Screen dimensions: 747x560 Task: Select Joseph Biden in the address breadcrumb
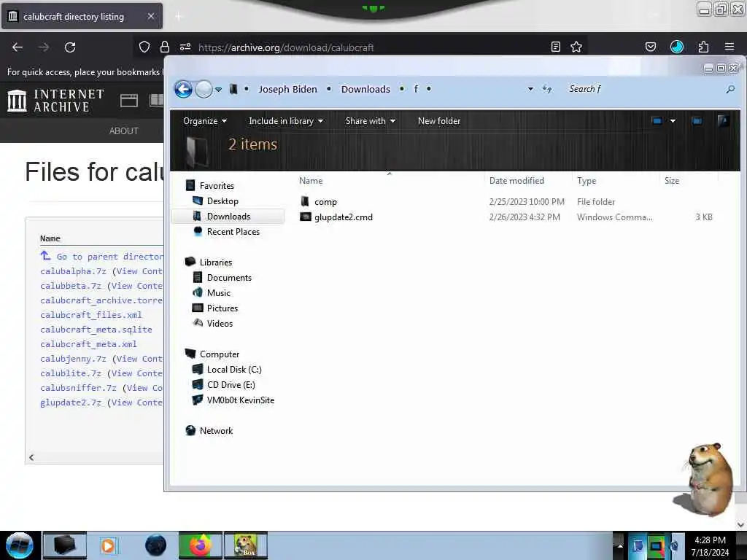tap(287, 89)
